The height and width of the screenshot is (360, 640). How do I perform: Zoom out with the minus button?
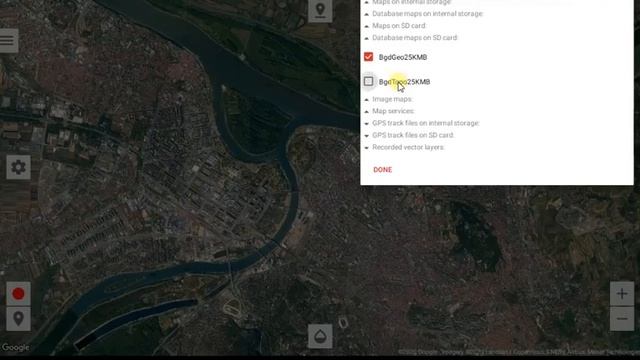point(622,318)
